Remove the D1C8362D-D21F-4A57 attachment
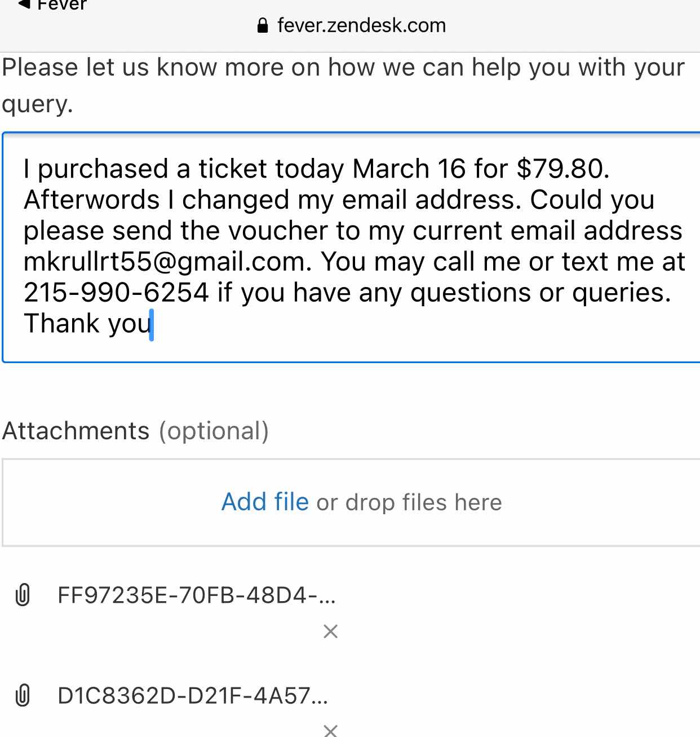The height and width of the screenshot is (737, 700). point(331,731)
